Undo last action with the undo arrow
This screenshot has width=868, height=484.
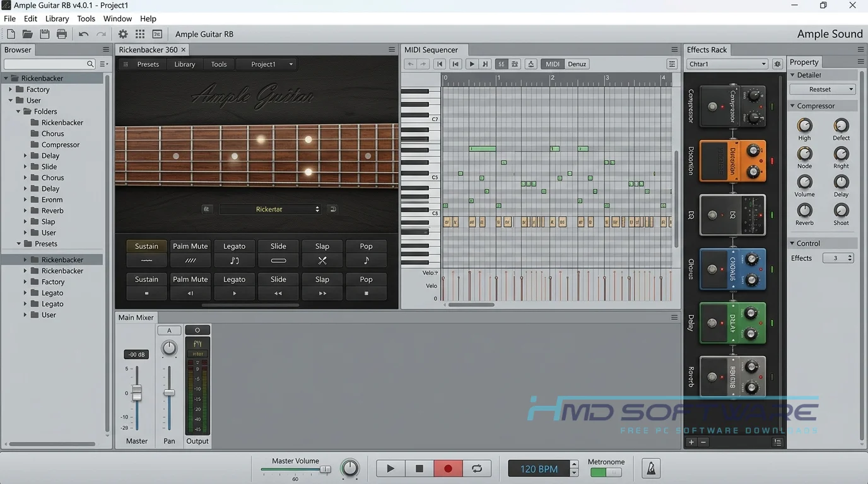click(x=83, y=34)
